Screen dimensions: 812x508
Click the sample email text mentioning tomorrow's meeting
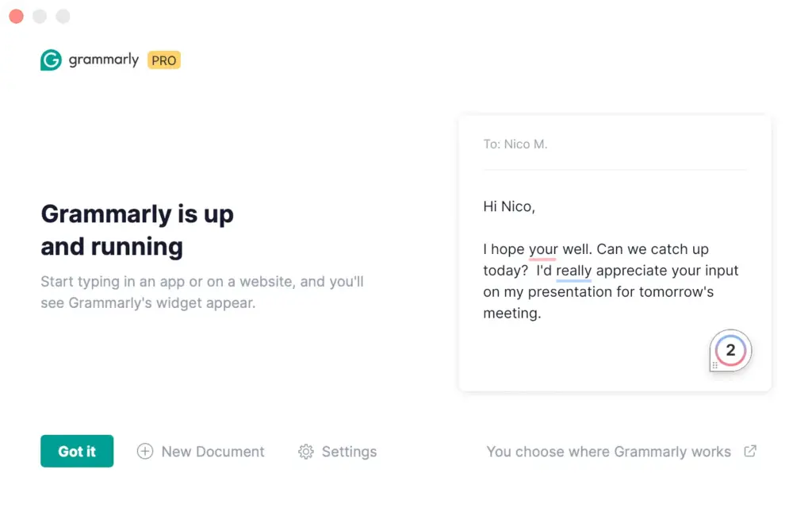coord(599,292)
